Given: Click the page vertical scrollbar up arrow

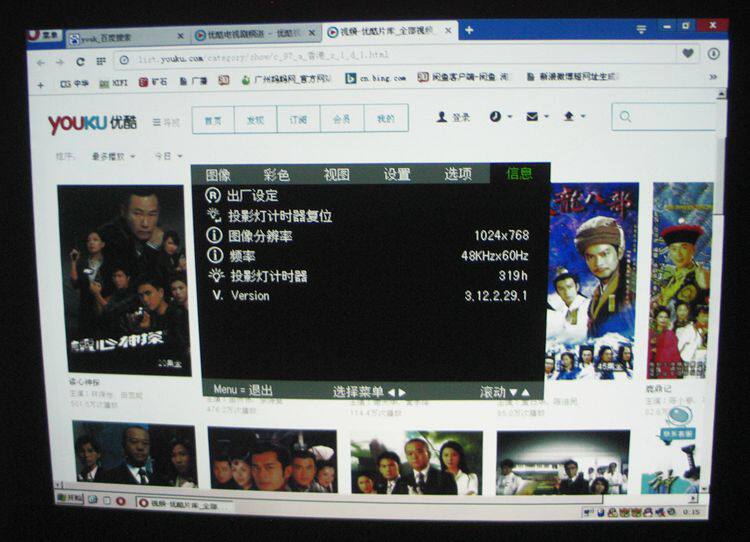Looking at the screenshot, I should (x=721, y=95).
